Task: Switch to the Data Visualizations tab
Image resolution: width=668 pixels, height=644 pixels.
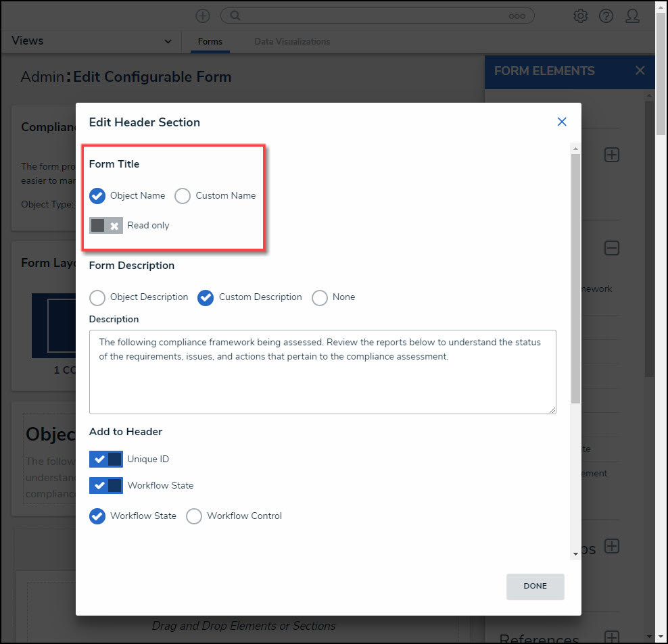Action: 292,42
